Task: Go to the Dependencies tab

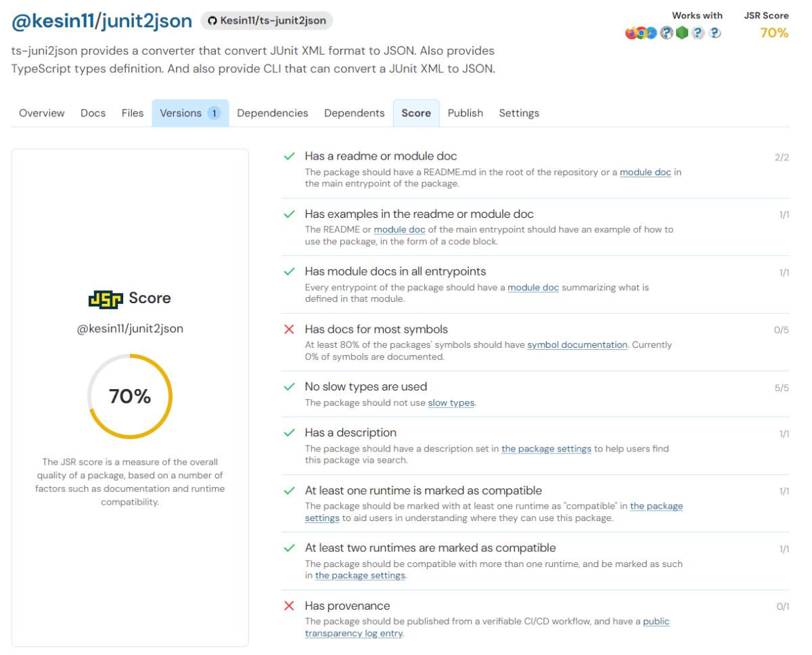Action: [273, 113]
